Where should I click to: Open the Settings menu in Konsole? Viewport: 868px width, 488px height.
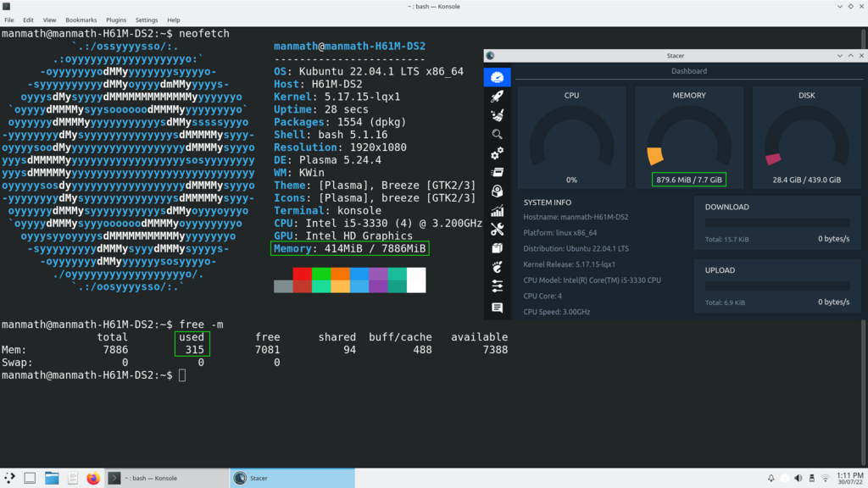point(147,20)
